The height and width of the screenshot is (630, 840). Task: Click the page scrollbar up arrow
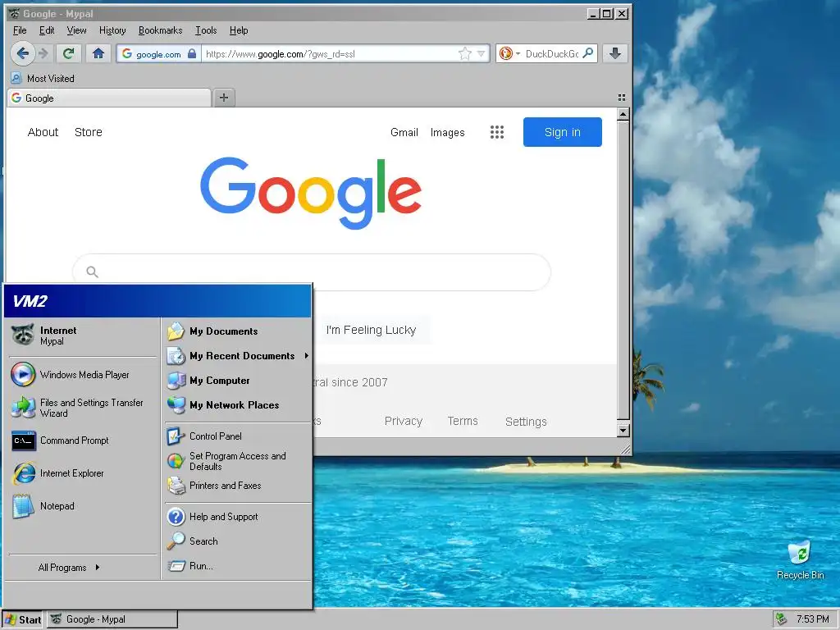[x=623, y=114]
